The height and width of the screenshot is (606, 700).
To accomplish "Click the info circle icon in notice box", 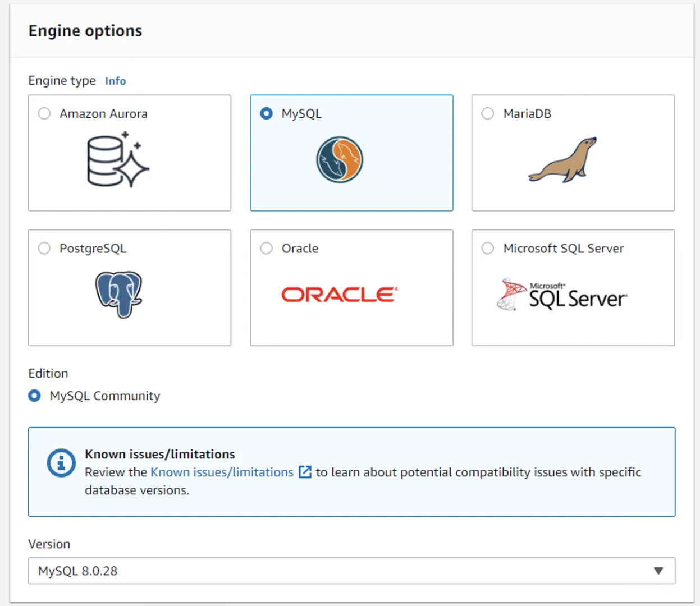I will coord(61,463).
